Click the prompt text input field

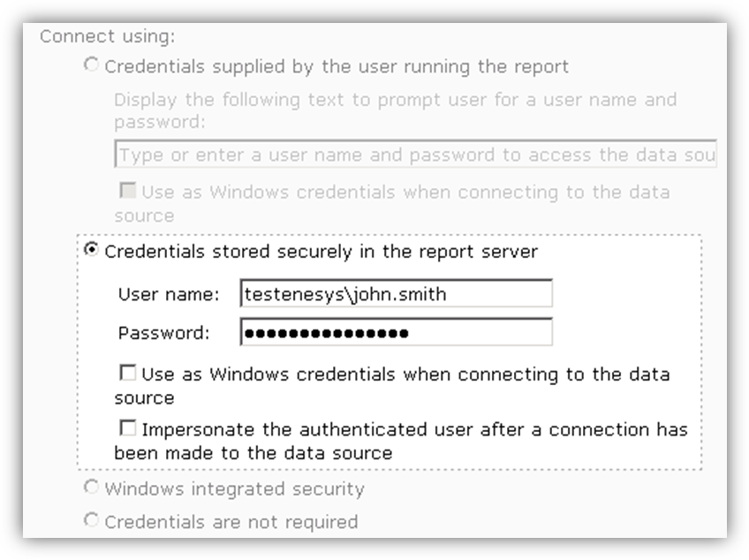[x=415, y=155]
